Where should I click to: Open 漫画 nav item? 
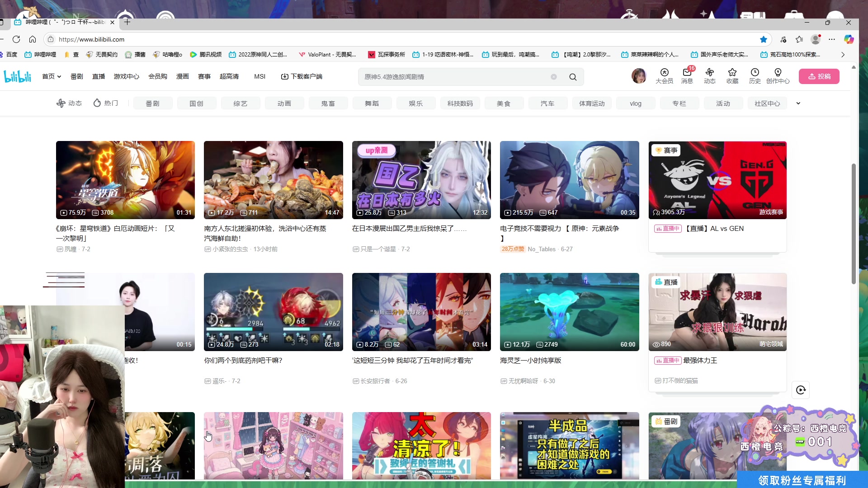(183, 76)
